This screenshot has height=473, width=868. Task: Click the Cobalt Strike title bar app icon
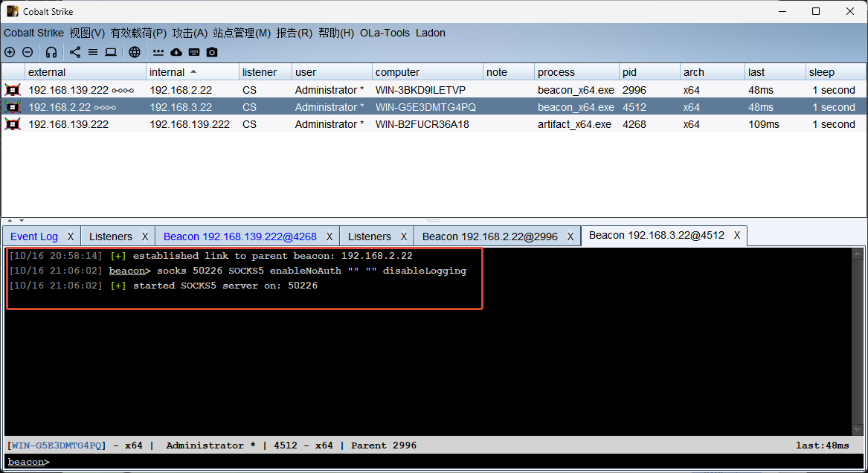pos(13,11)
